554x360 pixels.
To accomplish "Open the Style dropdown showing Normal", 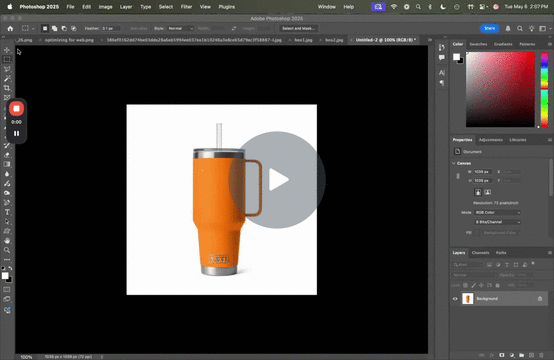I will click(181, 29).
